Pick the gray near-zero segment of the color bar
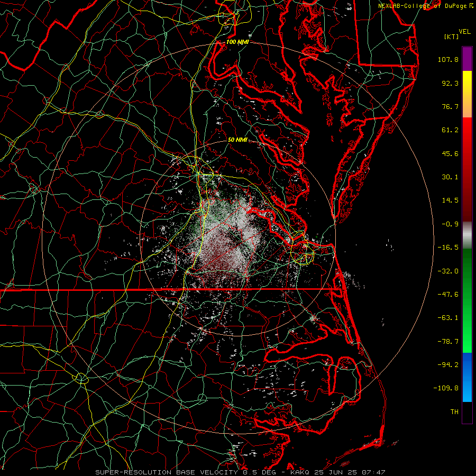The height and width of the screenshot is (476, 476). (x=467, y=235)
